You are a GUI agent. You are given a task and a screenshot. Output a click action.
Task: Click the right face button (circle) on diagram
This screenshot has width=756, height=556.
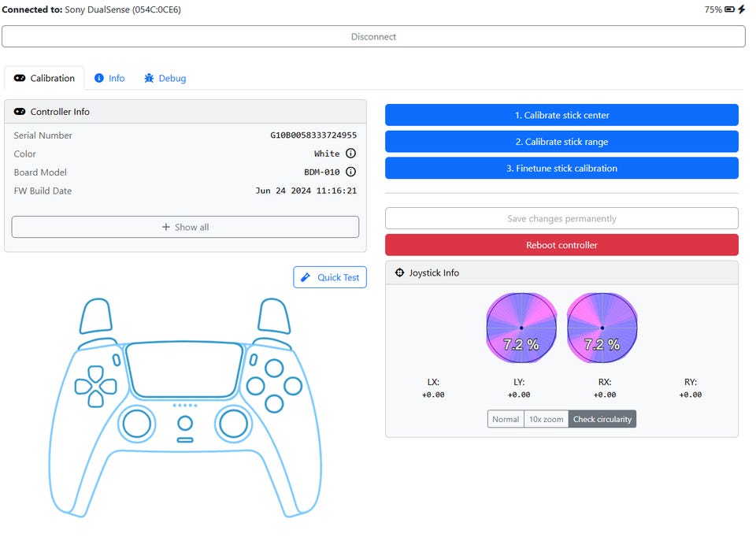pos(293,386)
